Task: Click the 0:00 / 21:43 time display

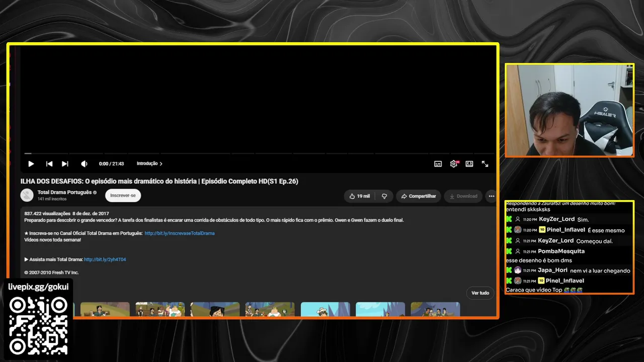Action: [x=111, y=163]
